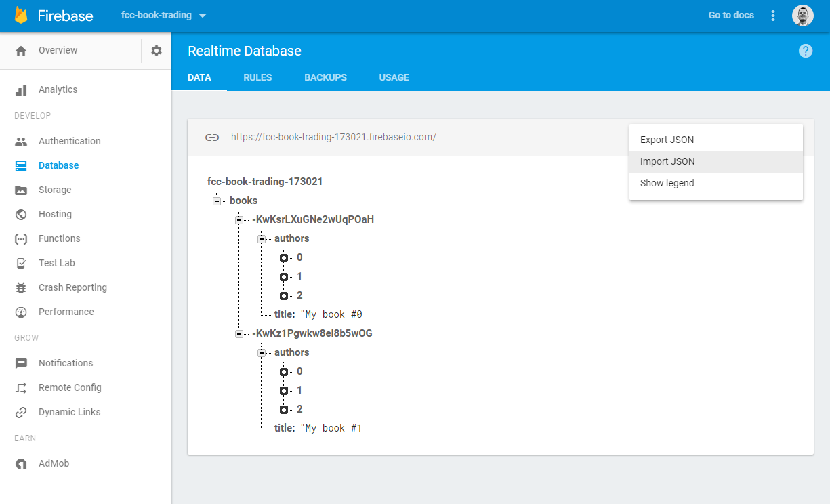Expand author 2 under My book #0

(x=284, y=296)
